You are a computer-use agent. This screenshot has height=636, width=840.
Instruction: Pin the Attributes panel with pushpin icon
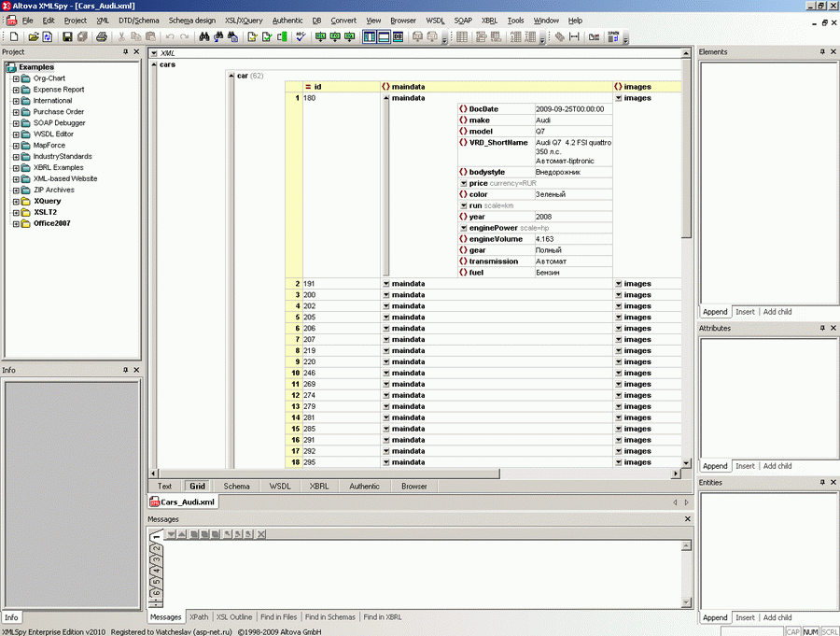[822, 328]
